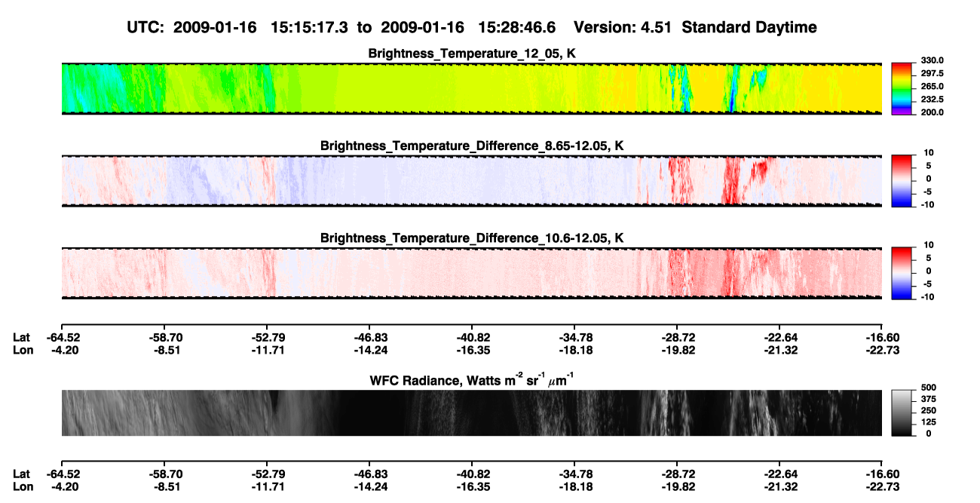The image size is (980, 503).
Task: Click the 'Brightness_Temperature_Difference_10.6-12.05, K' panel title
Action: (472, 238)
